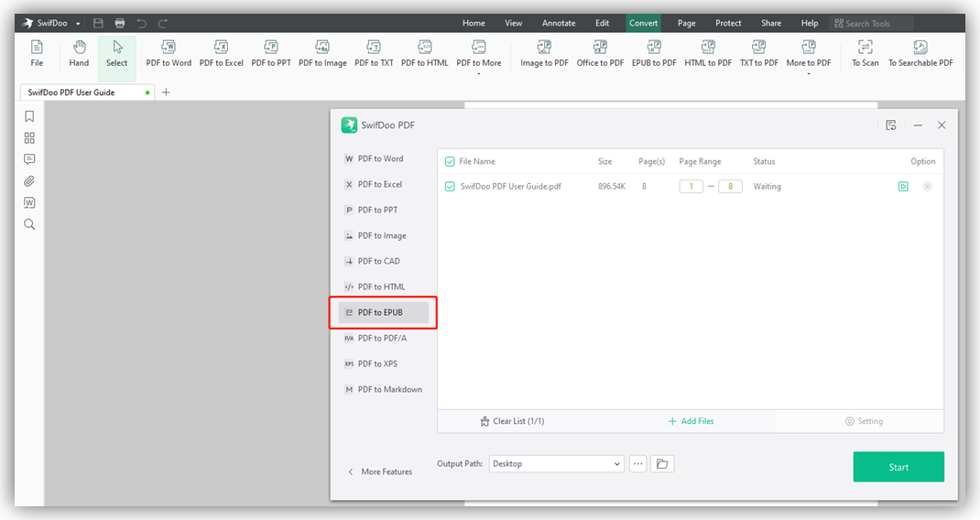The width and height of the screenshot is (980, 520).
Task: Open the Page tab
Action: coord(686,23)
